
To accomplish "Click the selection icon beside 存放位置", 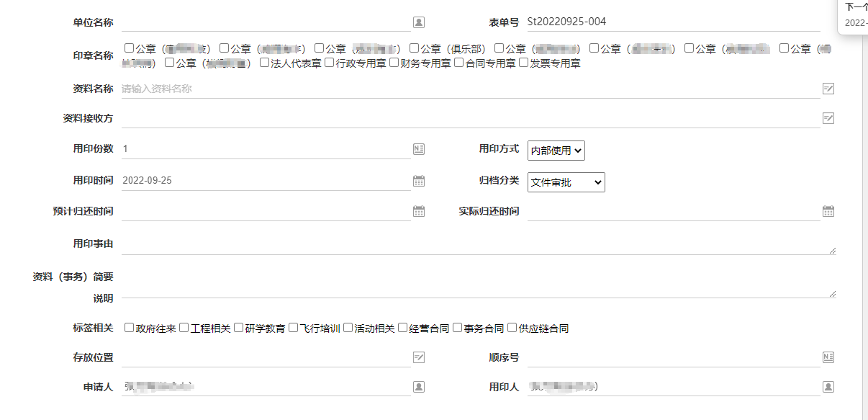I will [x=418, y=357].
